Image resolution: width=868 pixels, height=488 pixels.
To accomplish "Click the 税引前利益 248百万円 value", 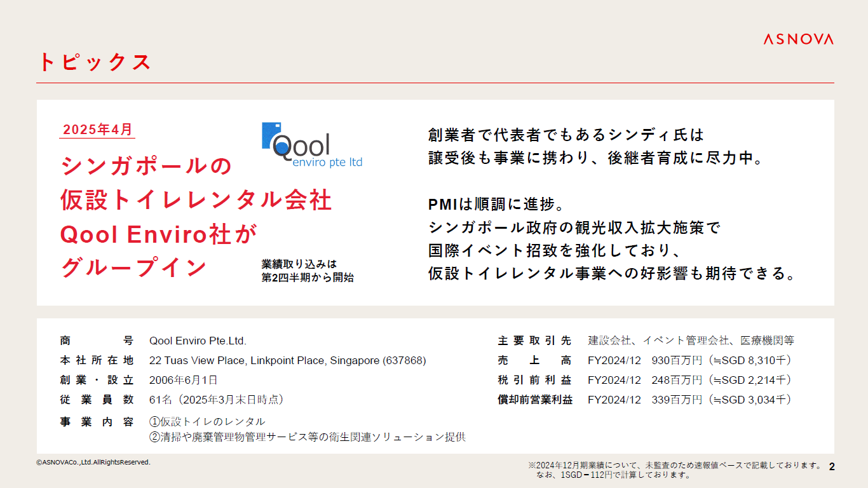I will coord(689,380).
